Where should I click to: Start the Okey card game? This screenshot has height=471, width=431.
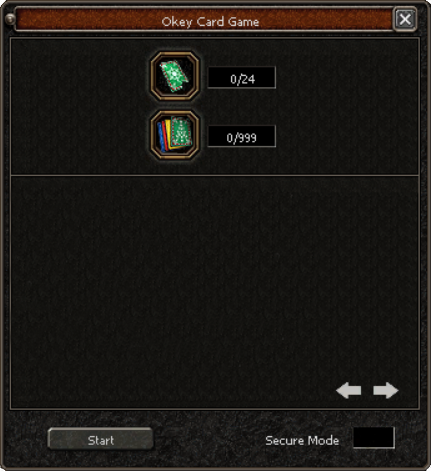tap(100, 439)
